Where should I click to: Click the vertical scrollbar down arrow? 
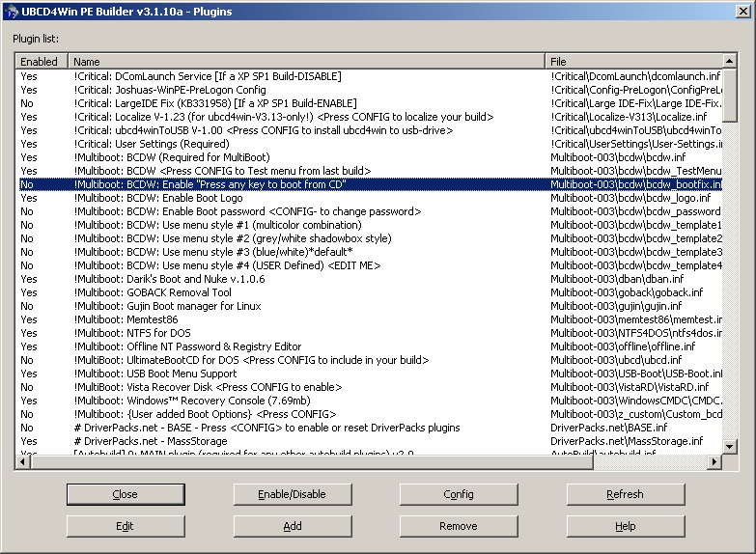point(730,447)
